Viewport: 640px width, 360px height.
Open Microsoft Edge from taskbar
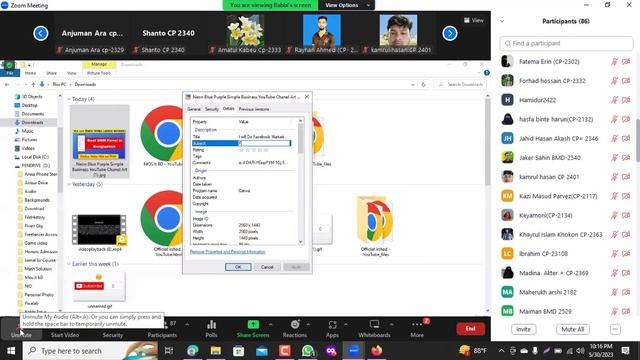pyautogui.click(x=193, y=351)
